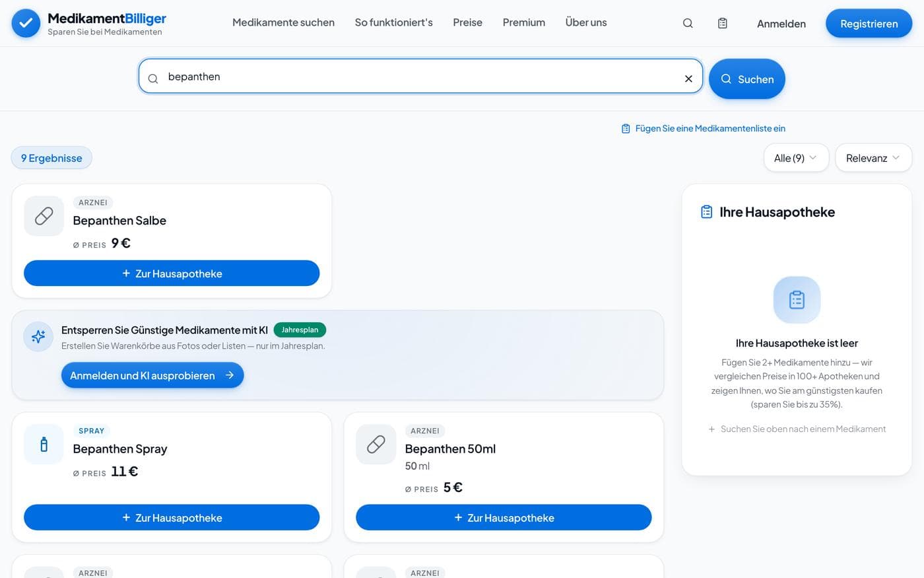Click the ARZNEI tag on Bepanthen Salbe

[x=93, y=203]
